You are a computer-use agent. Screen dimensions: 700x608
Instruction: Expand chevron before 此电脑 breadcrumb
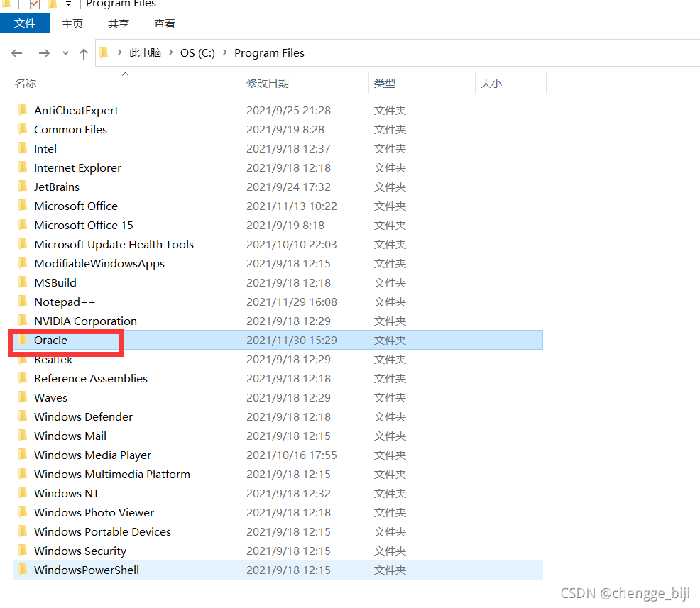coord(120,52)
